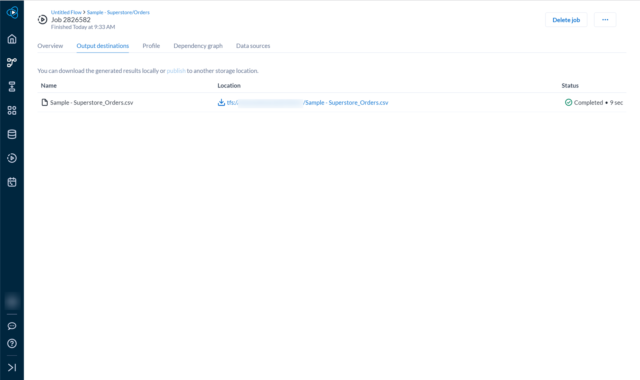Expand the collapsed sidebar navigation
The width and height of the screenshot is (640, 380).
coord(12,367)
